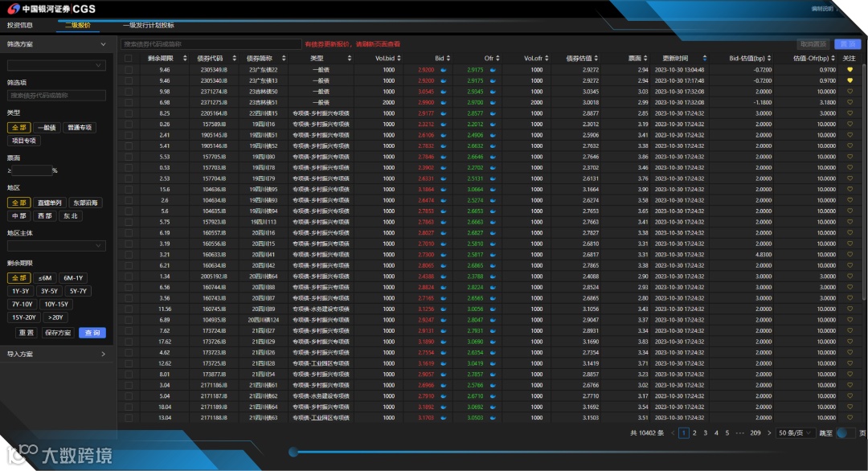Click the 重置 reset button
Image resolution: width=868 pixels, height=471 pixels.
pyautogui.click(x=26, y=333)
